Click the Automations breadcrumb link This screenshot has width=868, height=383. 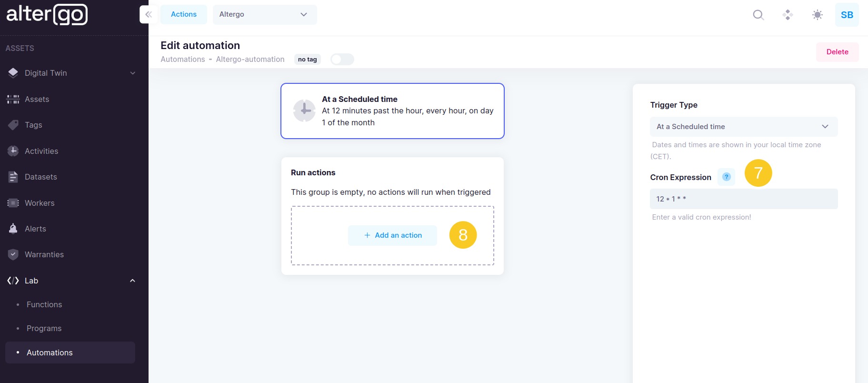183,60
